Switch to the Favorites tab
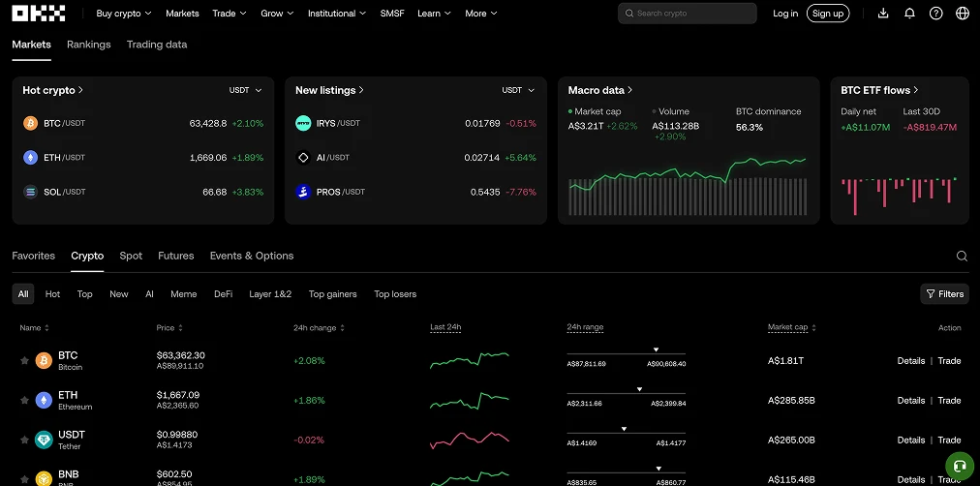Image resolution: width=980 pixels, height=486 pixels. click(33, 256)
